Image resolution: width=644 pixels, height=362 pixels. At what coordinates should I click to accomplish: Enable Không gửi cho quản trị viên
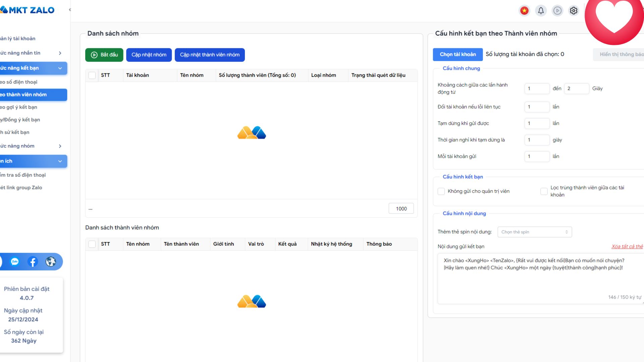441,191
